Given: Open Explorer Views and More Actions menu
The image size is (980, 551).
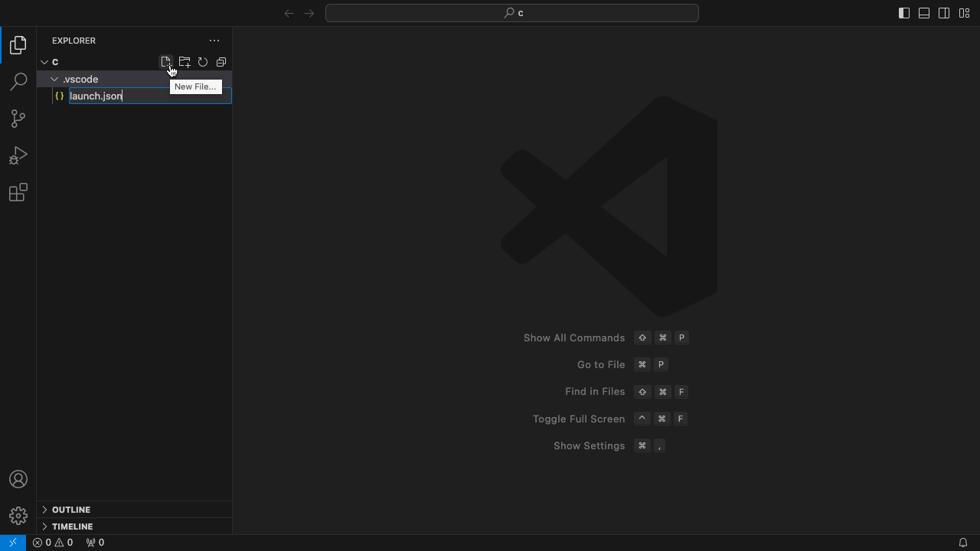Looking at the screenshot, I should click(214, 41).
